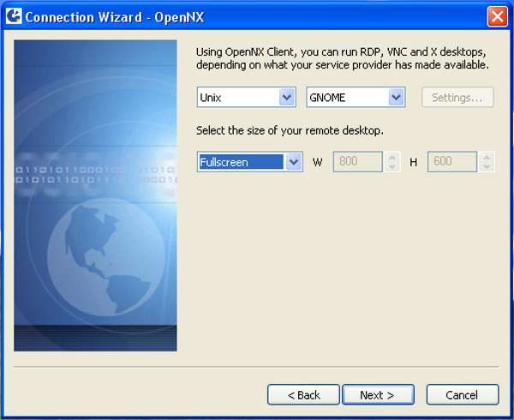Click the height field's down arrow

tap(487, 166)
